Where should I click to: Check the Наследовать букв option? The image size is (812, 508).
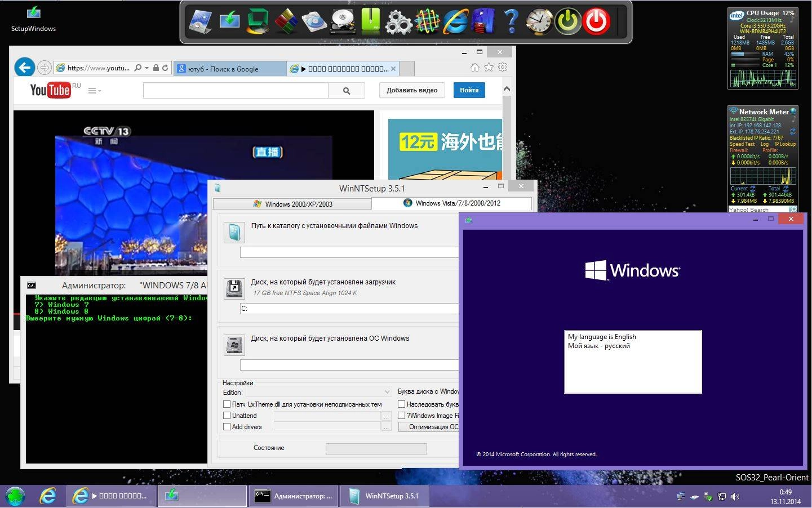[402, 404]
